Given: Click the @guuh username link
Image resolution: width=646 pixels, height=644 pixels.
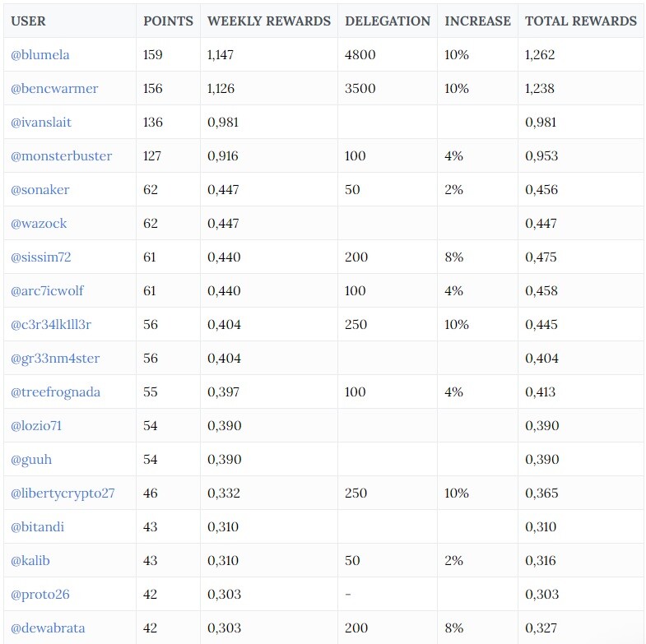Looking at the screenshot, I should click(x=31, y=460).
